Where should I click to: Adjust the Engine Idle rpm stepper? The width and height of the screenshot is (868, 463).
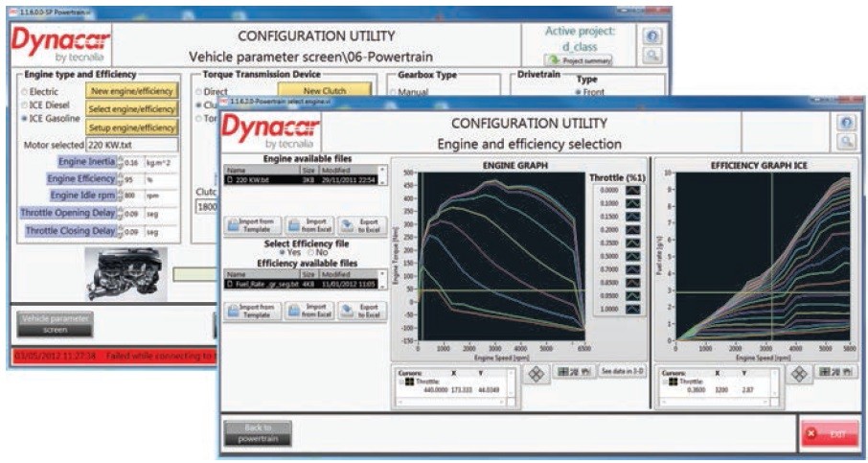point(120,196)
